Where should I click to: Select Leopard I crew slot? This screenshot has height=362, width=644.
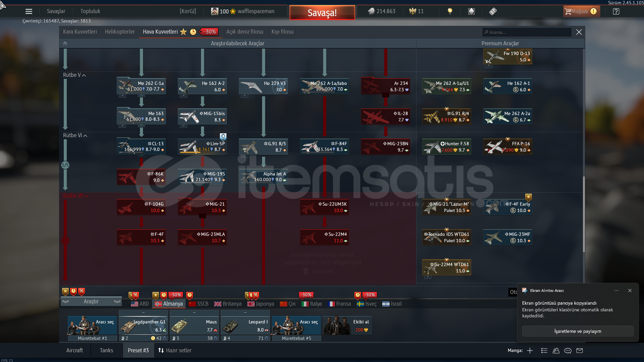[x=245, y=326]
